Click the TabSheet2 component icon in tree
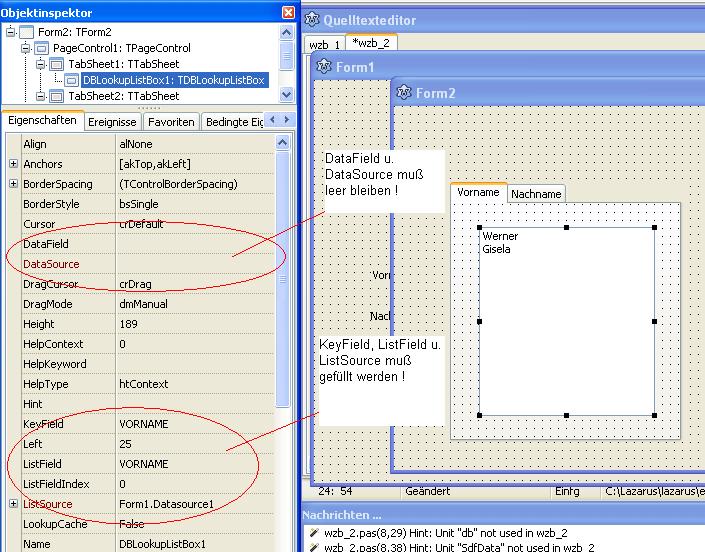The height and width of the screenshot is (552, 705). tap(58, 96)
